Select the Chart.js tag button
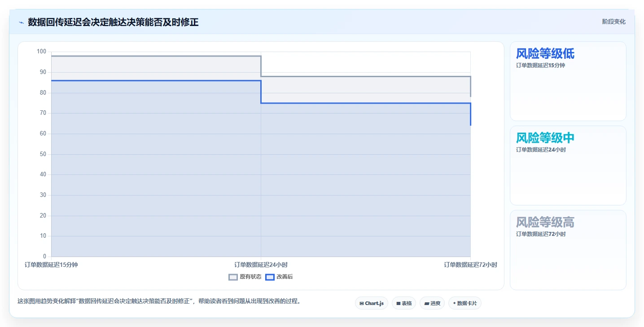This screenshot has width=644, height=327. (372, 303)
